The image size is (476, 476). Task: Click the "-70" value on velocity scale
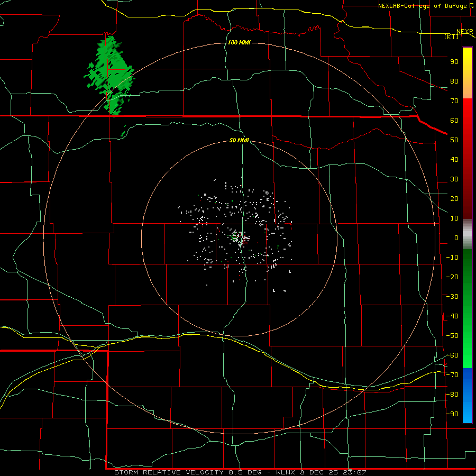tap(452, 375)
